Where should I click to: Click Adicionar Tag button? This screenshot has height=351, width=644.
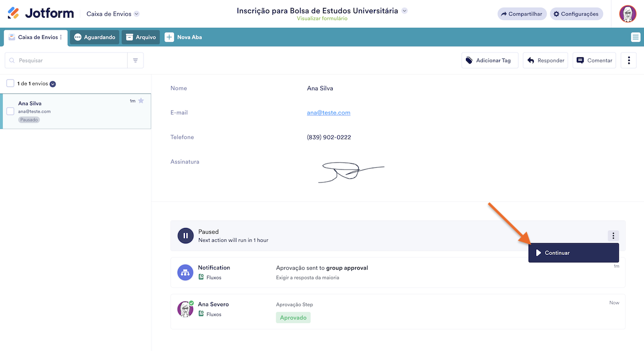point(490,60)
